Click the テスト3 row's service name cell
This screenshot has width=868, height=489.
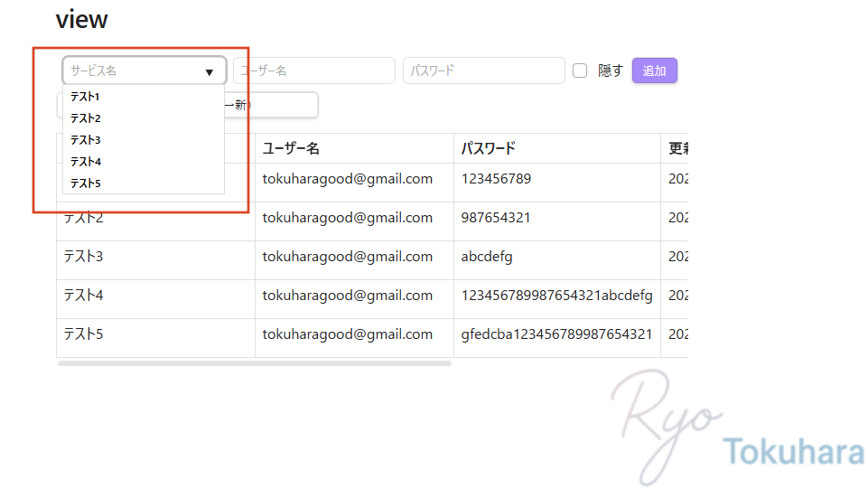click(84, 257)
